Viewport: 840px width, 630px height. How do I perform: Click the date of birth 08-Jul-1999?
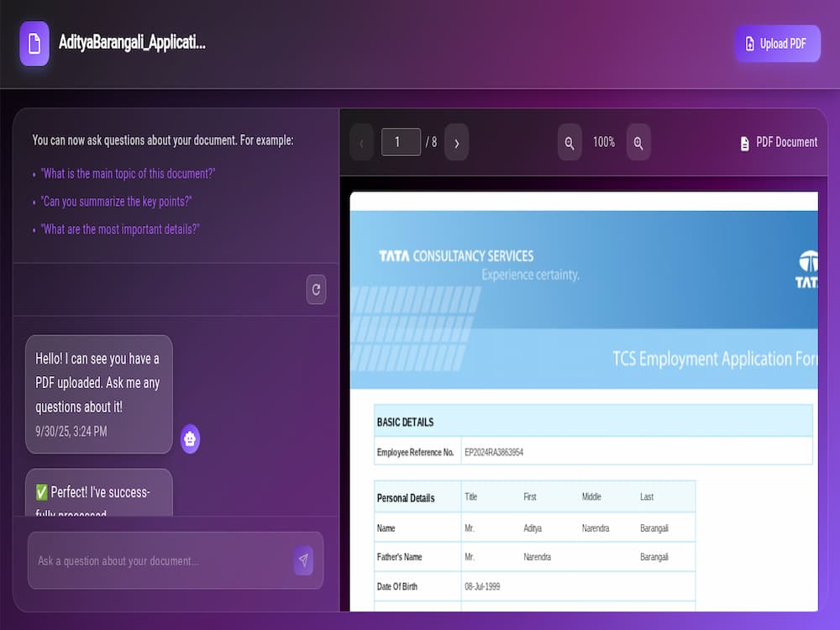(x=482, y=586)
